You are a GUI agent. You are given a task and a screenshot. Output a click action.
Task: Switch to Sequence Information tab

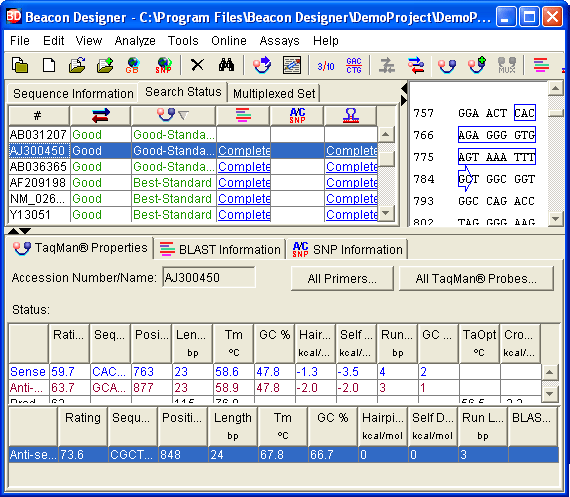click(x=73, y=94)
